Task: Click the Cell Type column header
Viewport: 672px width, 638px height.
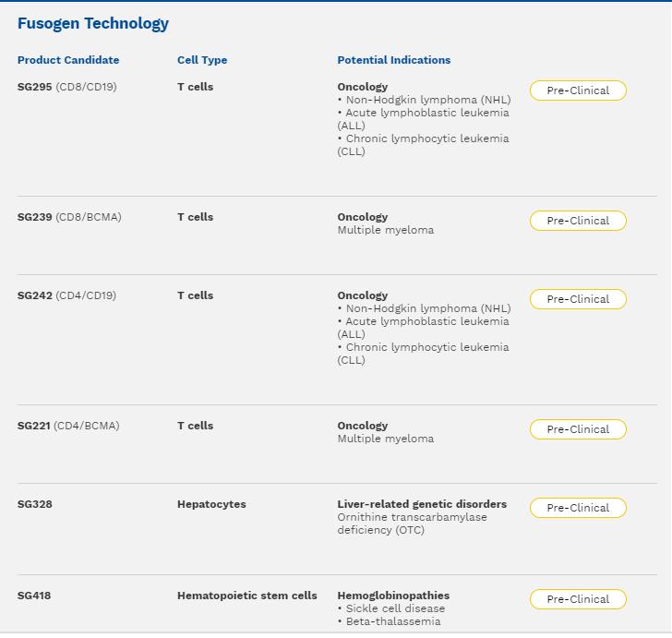Action: coord(202,60)
